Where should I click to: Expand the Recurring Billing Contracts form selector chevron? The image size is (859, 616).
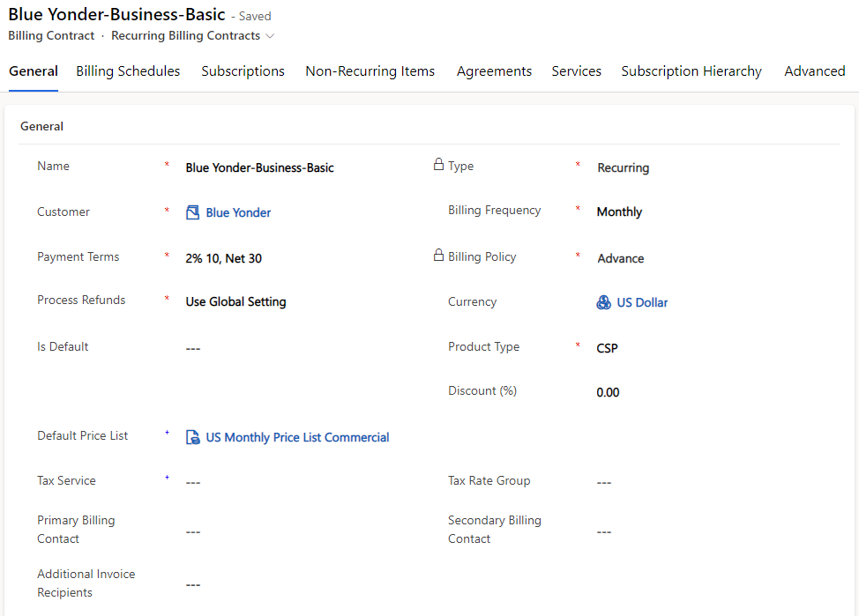tap(270, 36)
